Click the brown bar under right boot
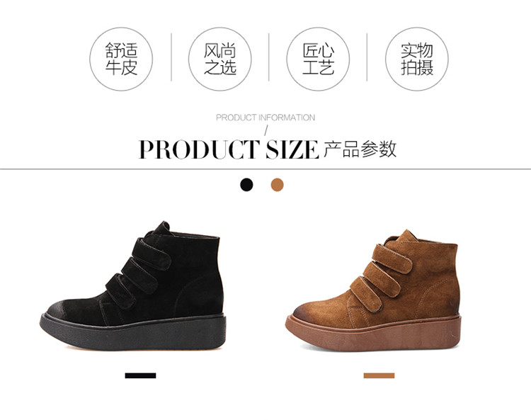The width and height of the screenshot is (531, 420). pyautogui.click(x=379, y=375)
